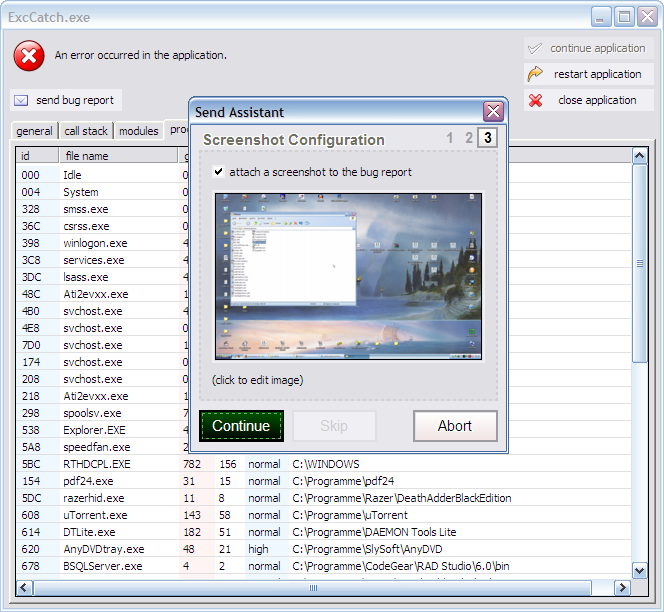
Task: Select step 3 indicator in assistant
Action: (x=487, y=139)
